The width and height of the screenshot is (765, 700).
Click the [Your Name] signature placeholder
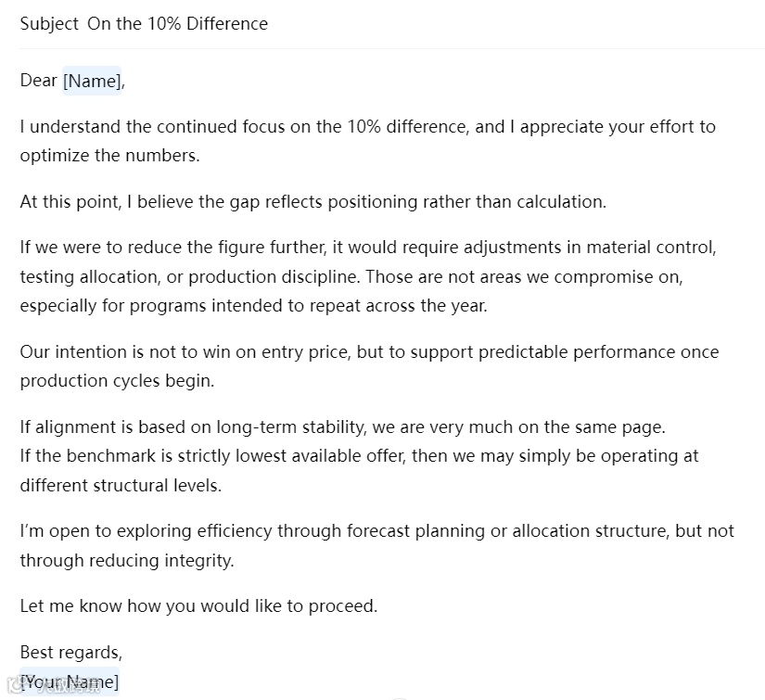click(70, 681)
